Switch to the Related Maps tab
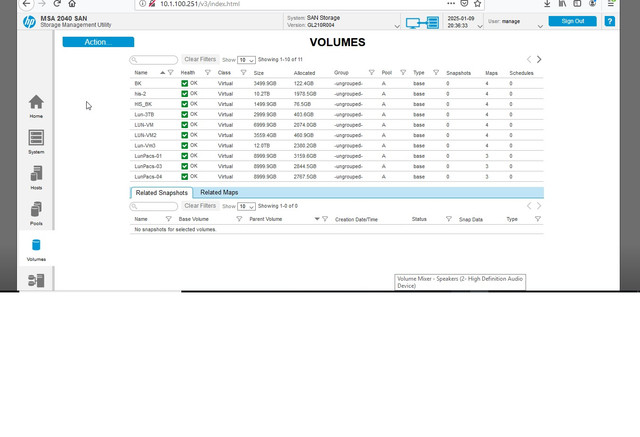The image size is (640, 437). tap(219, 192)
